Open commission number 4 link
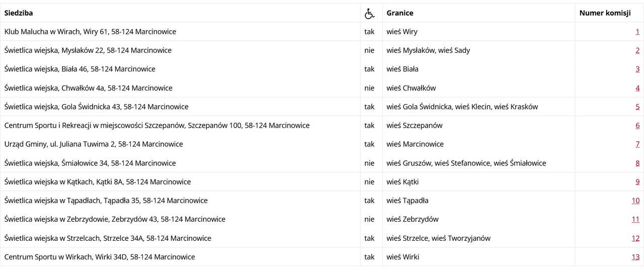 (637, 88)
